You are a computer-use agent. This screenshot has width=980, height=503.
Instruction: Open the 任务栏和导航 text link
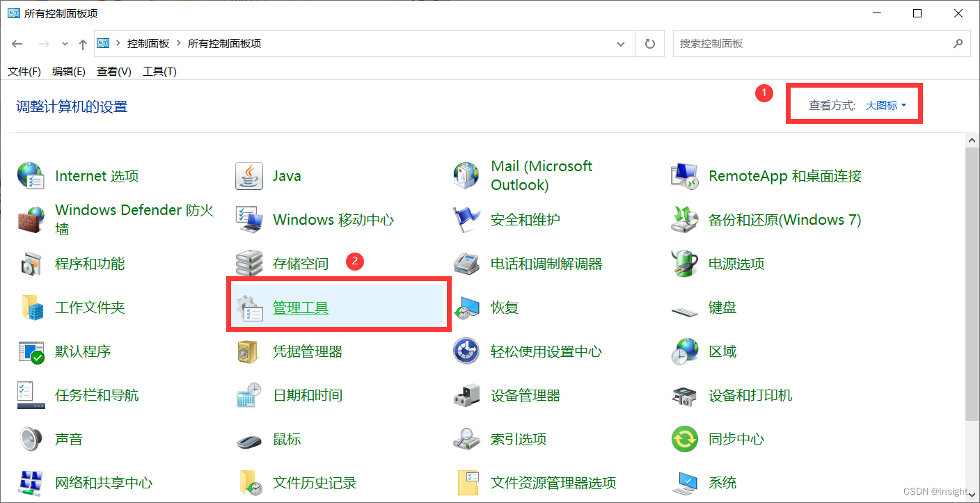click(x=97, y=395)
